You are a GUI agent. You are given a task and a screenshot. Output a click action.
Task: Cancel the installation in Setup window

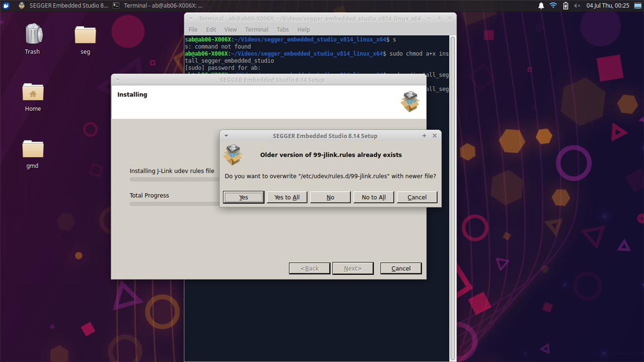pyautogui.click(x=401, y=268)
